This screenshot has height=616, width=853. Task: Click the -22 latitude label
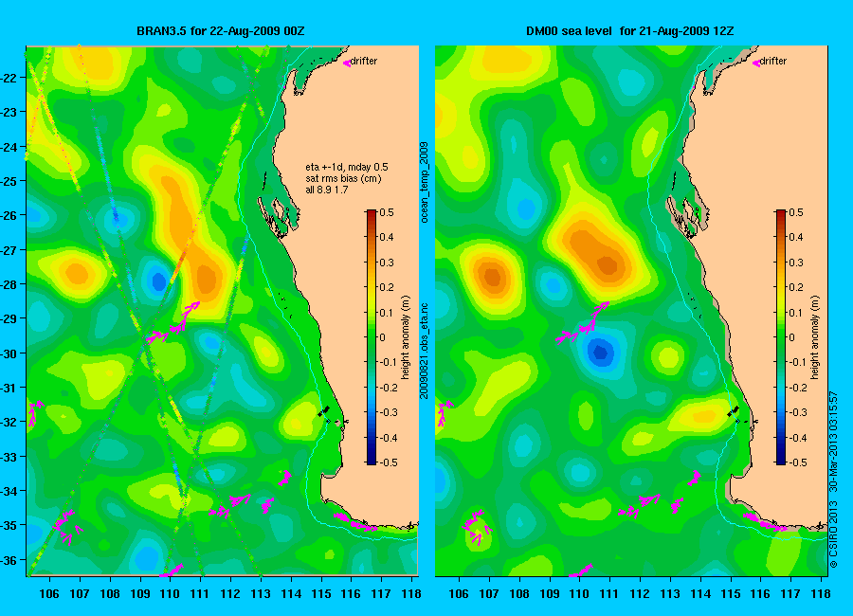(x=10, y=78)
